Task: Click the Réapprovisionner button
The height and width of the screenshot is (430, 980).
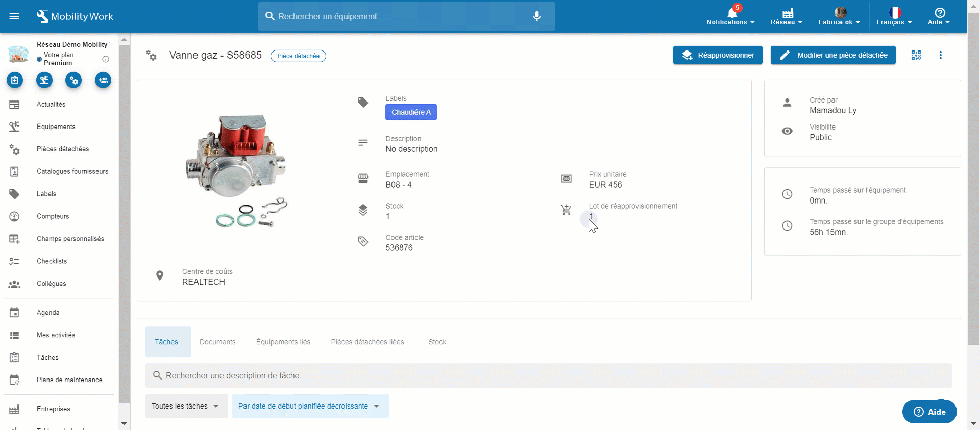Action: 717,55
